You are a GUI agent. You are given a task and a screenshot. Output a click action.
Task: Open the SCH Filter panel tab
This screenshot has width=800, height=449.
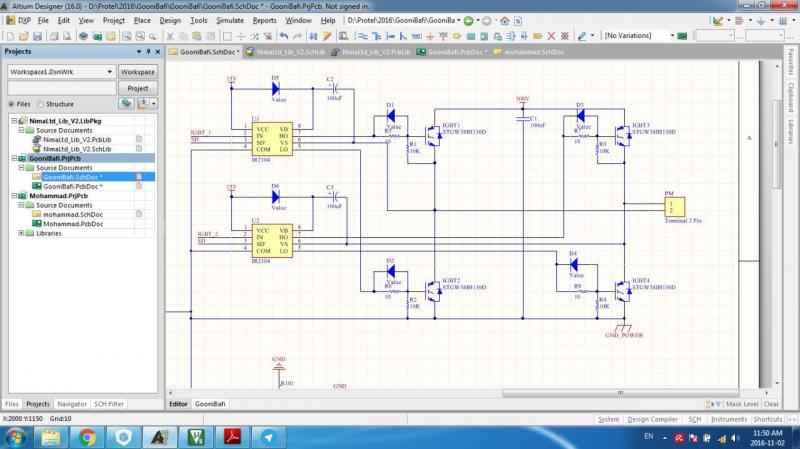click(109, 404)
